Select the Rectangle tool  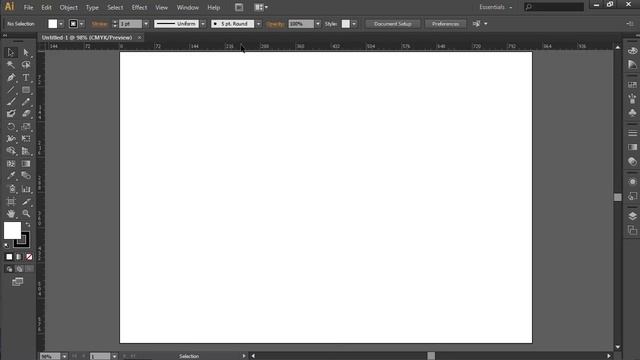26,90
